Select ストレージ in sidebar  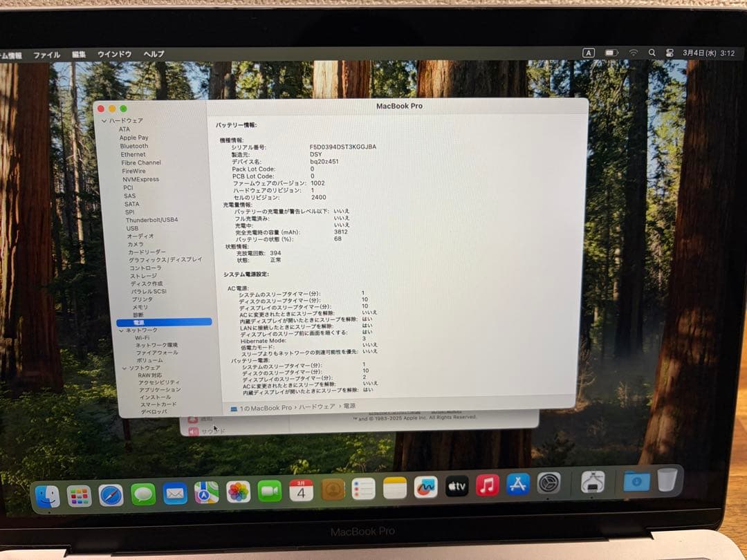[x=143, y=276]
